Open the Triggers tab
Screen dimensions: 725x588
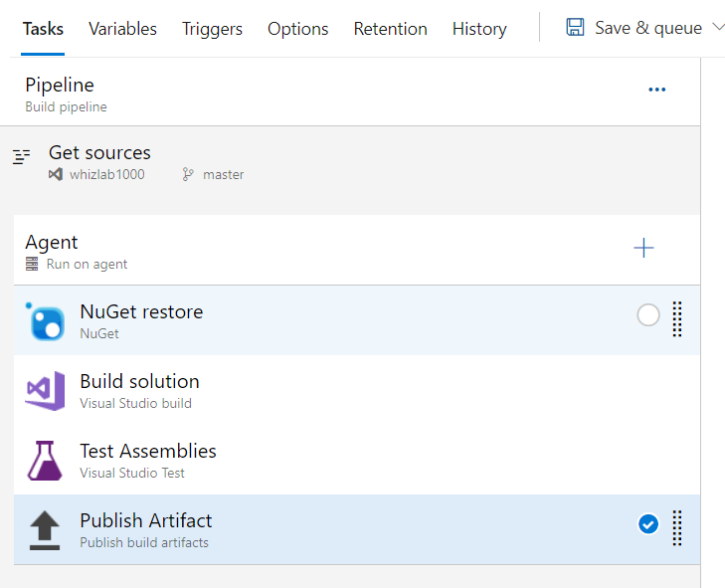click(x=212, y=29)
